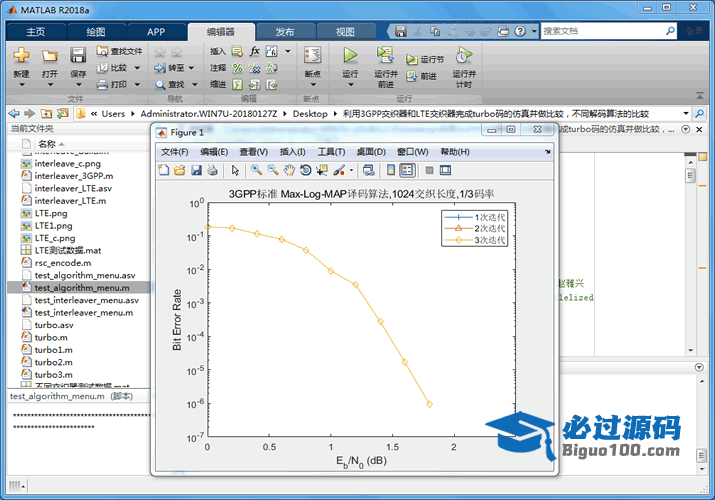Select the Data Cursor tool in Figure 1
This screenshot has width=715, height=500.
tap(322, 170)
